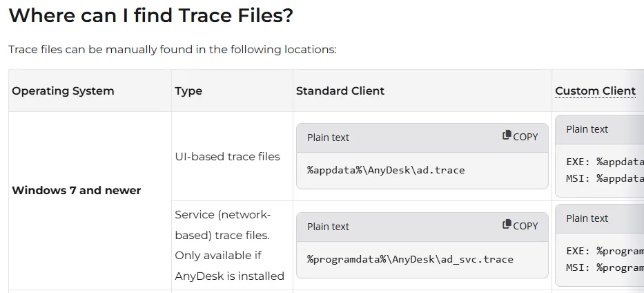Screen dimensions: 644x293
Task: Click the EXE: %appdata line in Custom Client
Action: click(x=605, y=162)
